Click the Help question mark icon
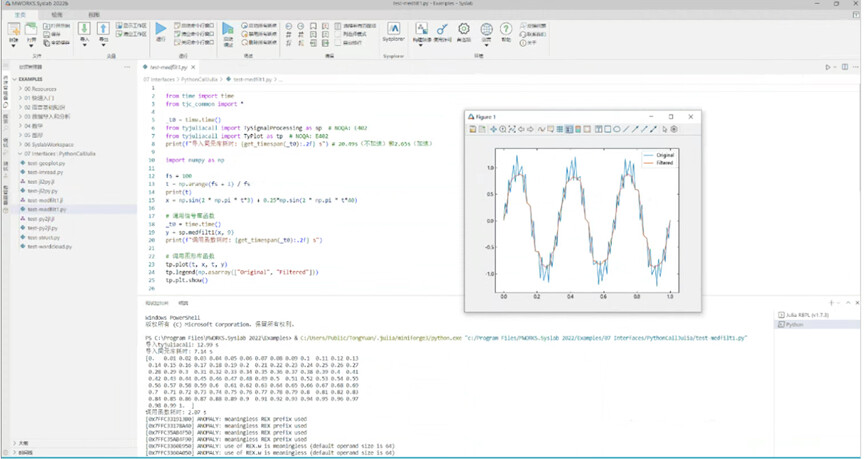This screenshot has width=864, height=459. (x=505, y=29)
